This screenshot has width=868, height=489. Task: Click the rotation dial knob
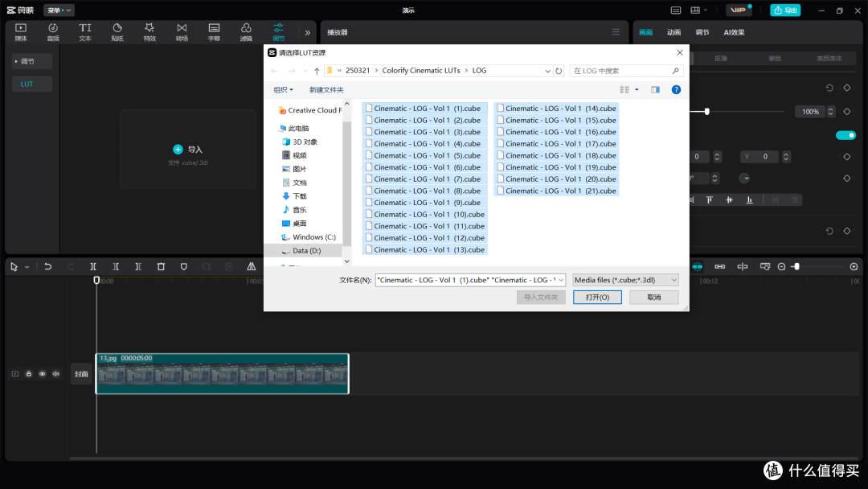click(x=744, y=179)
